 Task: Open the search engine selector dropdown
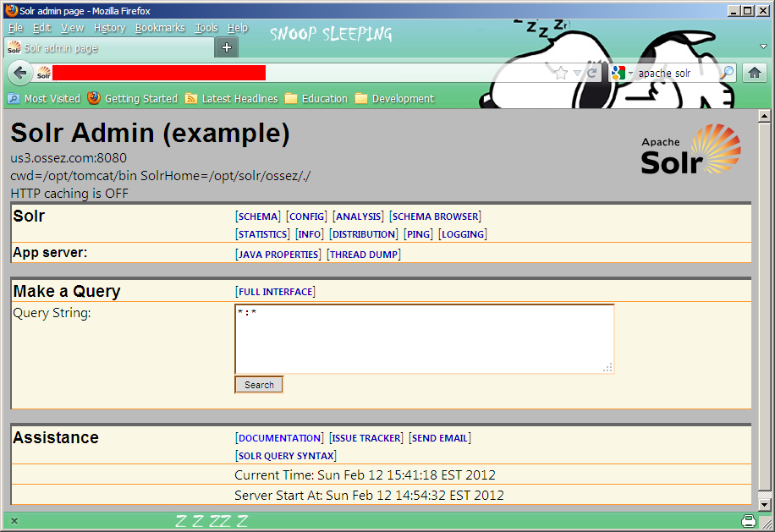coord(622,74)
